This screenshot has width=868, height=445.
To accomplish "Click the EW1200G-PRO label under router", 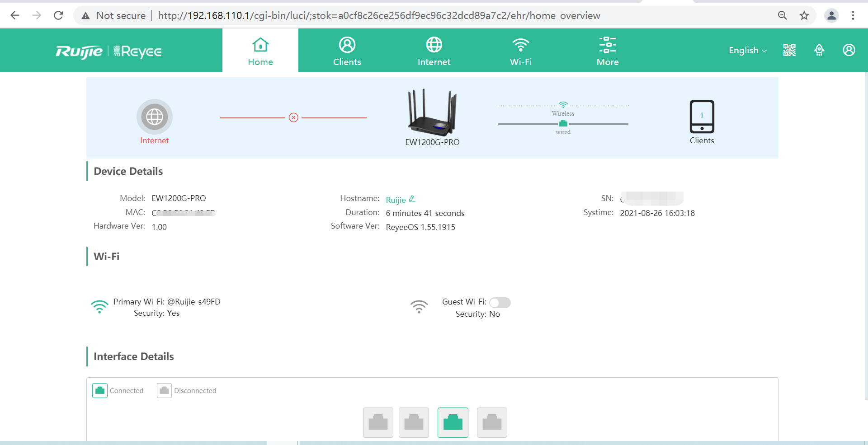I will [x=432, y=142].
